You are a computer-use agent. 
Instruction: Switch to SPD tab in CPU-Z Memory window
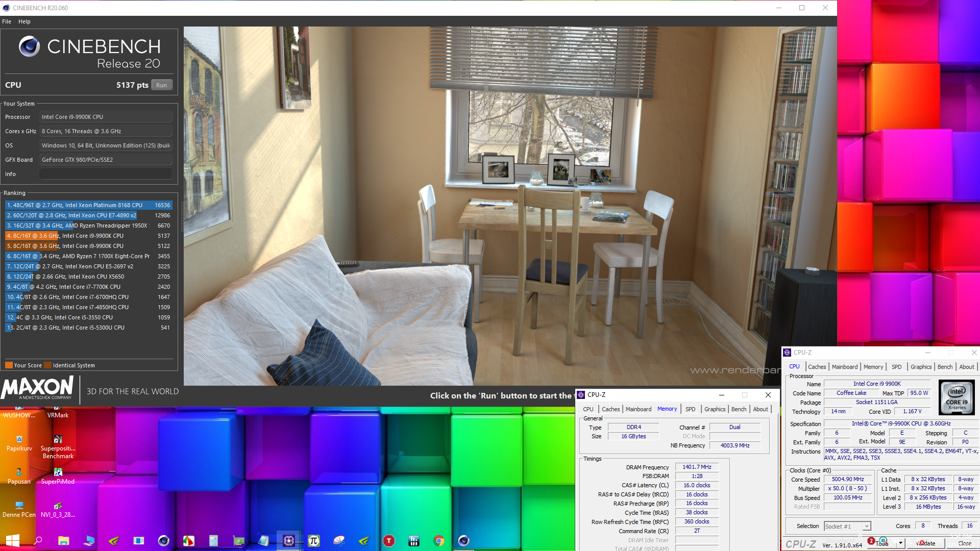[x=690, y=409]
